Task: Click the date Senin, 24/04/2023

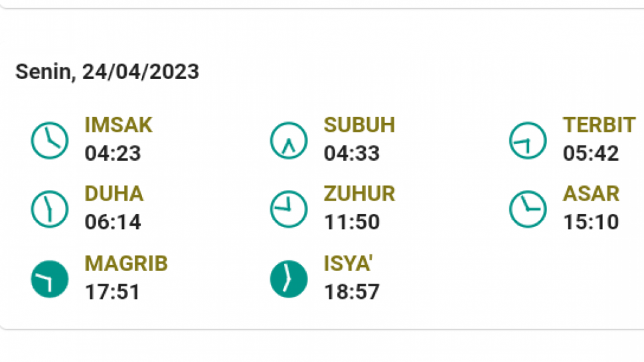Action: pyautogui.click(x=107, y=72)
